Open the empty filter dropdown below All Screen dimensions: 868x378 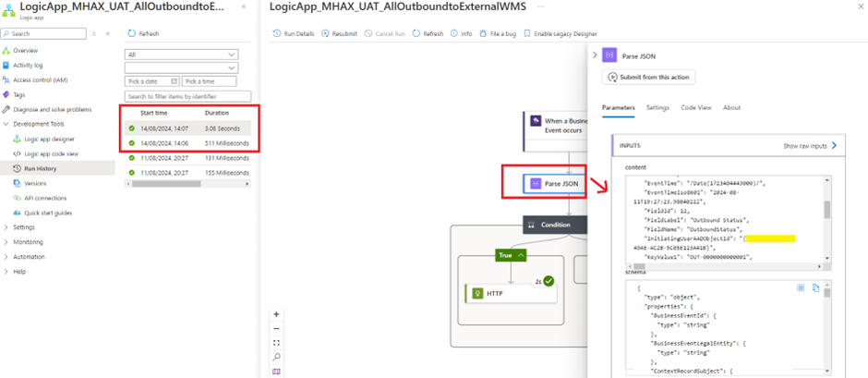click(182, 67)
